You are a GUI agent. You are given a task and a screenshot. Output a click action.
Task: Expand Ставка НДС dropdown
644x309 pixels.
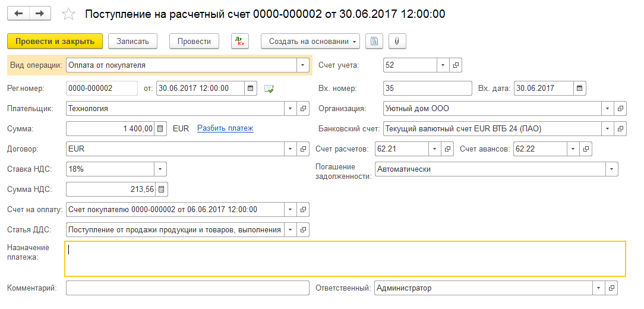(x=160, y=169)
